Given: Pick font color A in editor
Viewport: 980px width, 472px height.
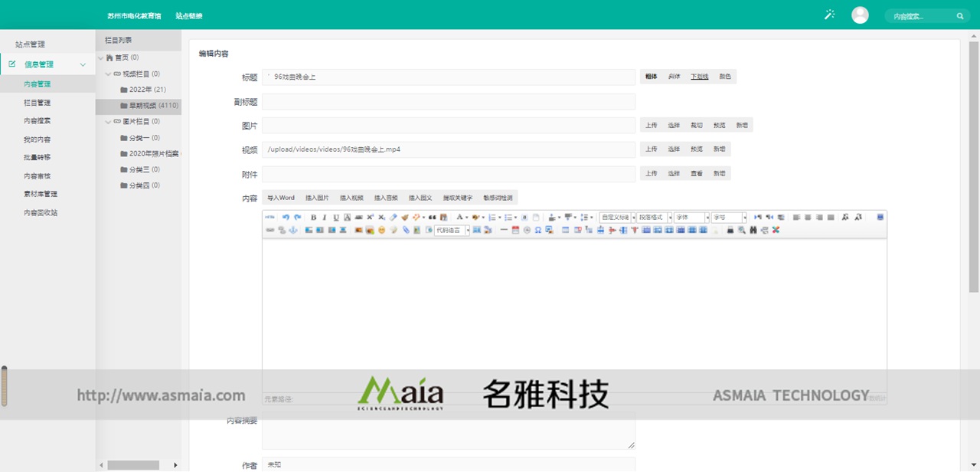Looking at the screenshot, I should [461, 218].
